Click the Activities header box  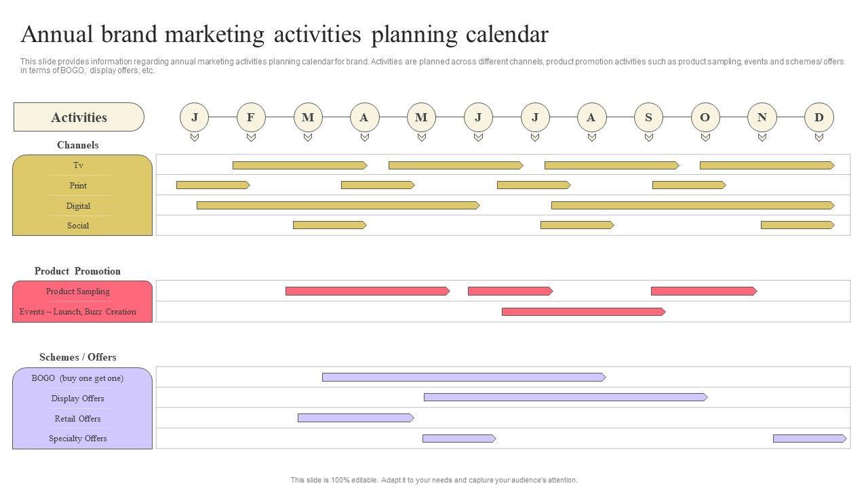click(x=79, y=117)
